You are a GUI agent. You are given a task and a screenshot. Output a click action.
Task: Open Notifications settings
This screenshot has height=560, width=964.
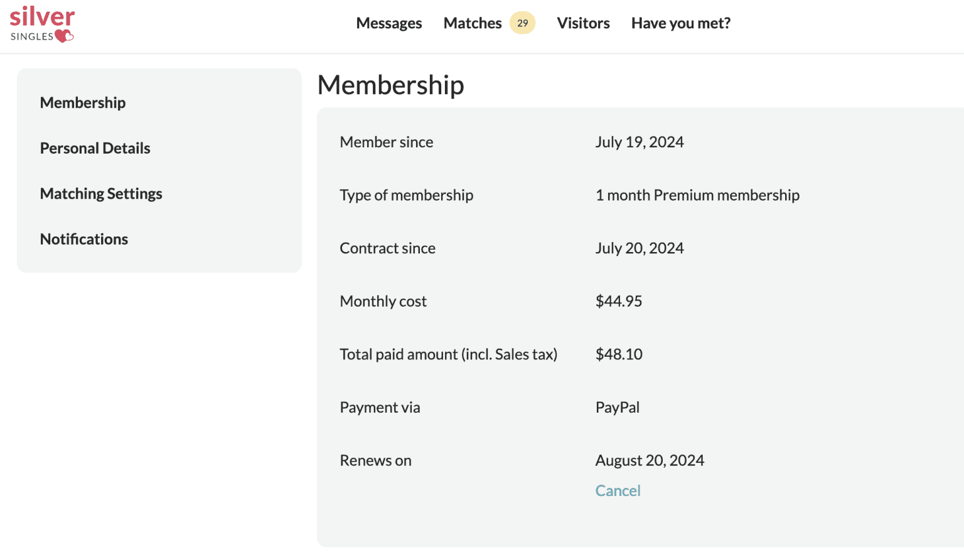(x=84, y=239)
